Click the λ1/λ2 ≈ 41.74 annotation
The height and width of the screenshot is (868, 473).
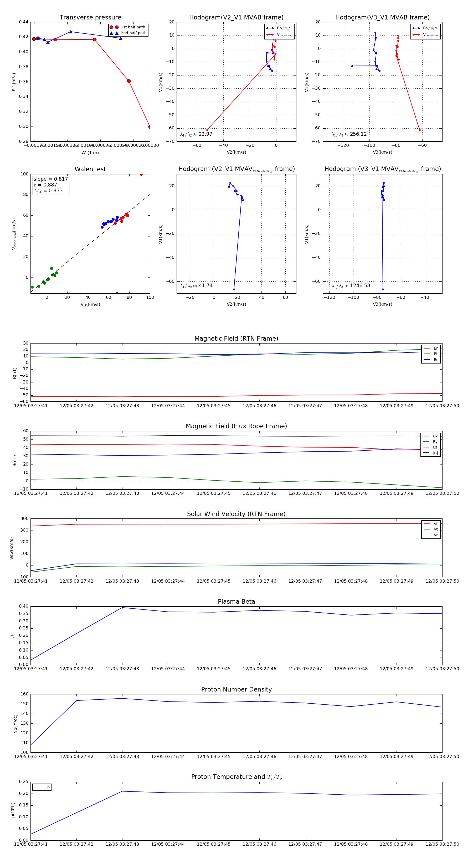tap(196, 286)
